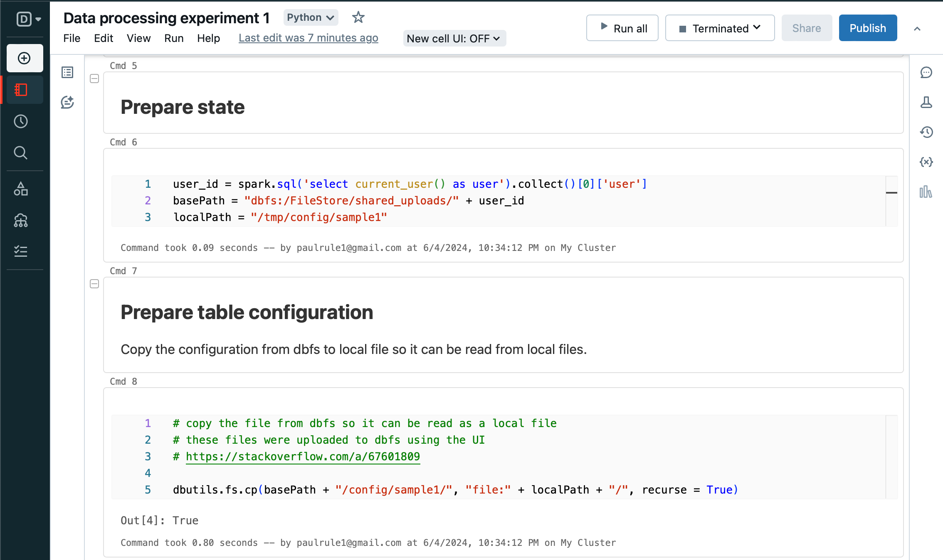Open the Version history icon
Screen dimensions: 943x560
[x=926, y=132]
